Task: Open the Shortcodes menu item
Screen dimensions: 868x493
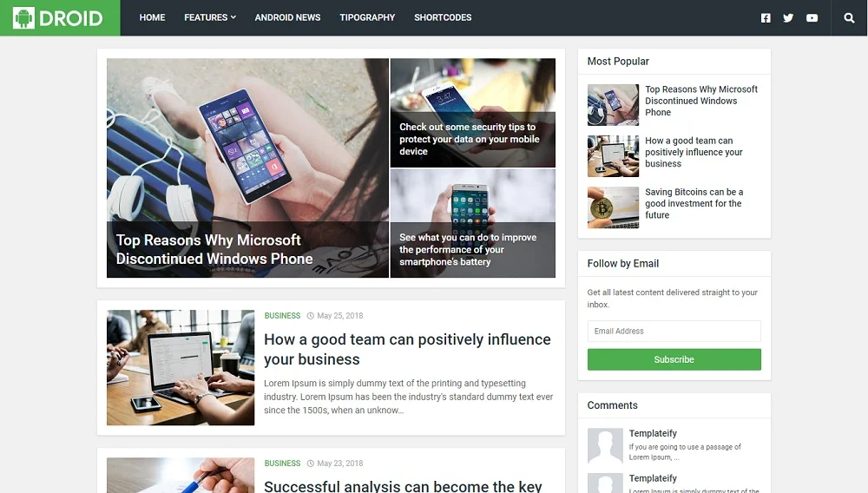Action: (x=443, y=17)
